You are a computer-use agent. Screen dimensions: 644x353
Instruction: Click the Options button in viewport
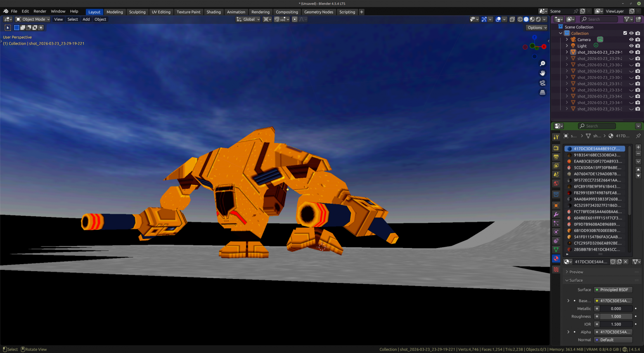537,28
